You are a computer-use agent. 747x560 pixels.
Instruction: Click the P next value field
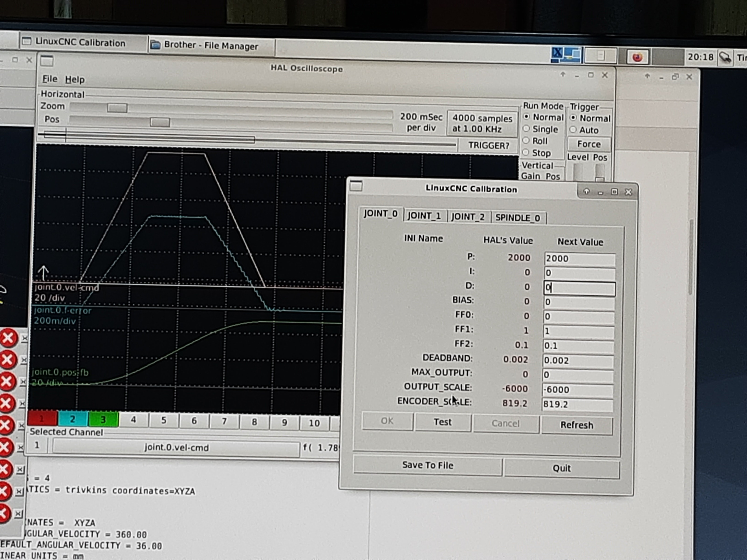[579, 259]
